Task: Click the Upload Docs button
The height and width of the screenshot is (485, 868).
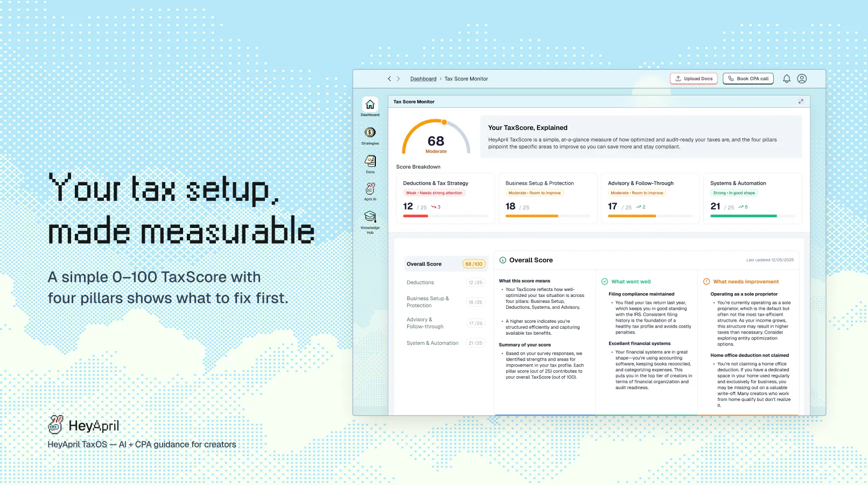Action: click(x=694, y=79)
